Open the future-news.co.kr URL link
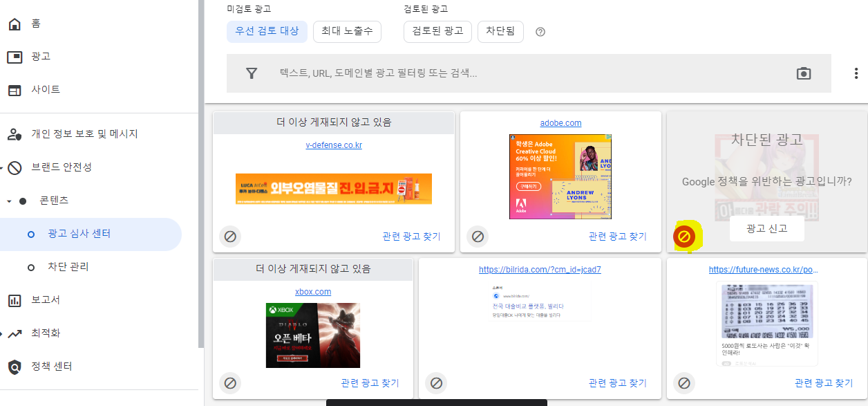868x406 pixels. (x=764, y=270)
